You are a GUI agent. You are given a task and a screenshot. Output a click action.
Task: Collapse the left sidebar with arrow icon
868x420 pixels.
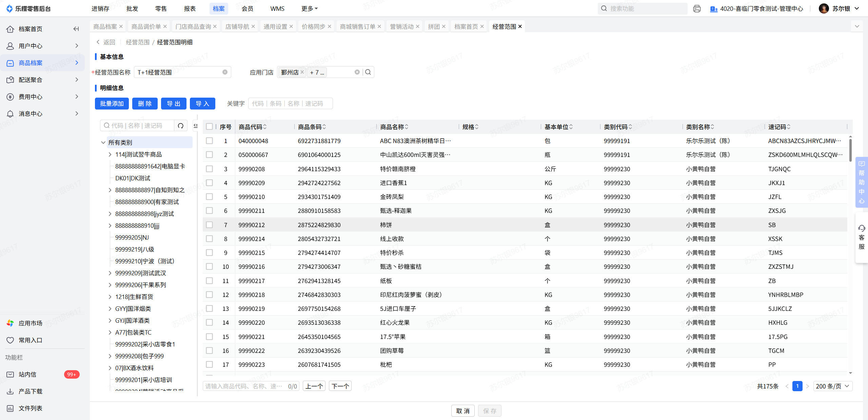tap(76, 29)
